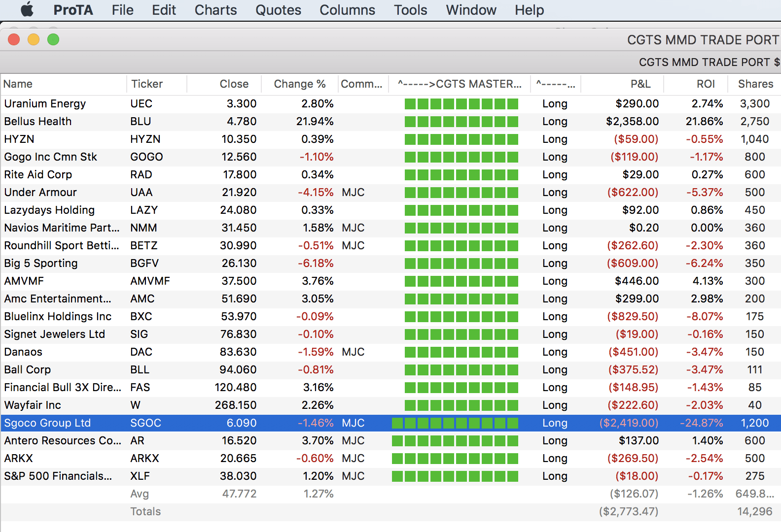
Task: Click the Wayfair close price 268.150
Action: pos(236,405)
